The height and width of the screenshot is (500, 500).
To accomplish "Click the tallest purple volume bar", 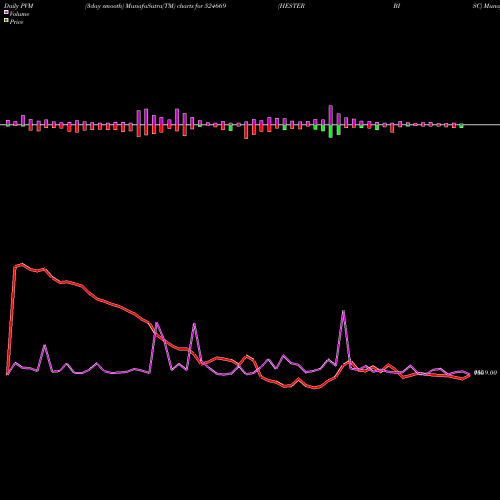I will coord(331,115).
